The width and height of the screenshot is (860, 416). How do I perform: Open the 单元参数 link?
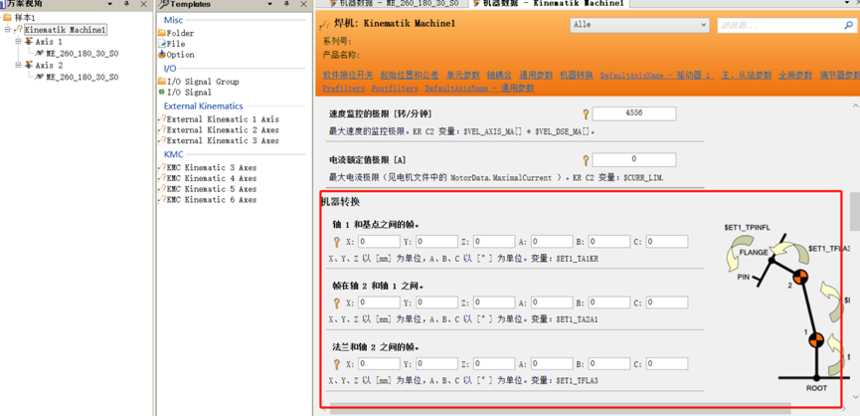pos(463,75)
